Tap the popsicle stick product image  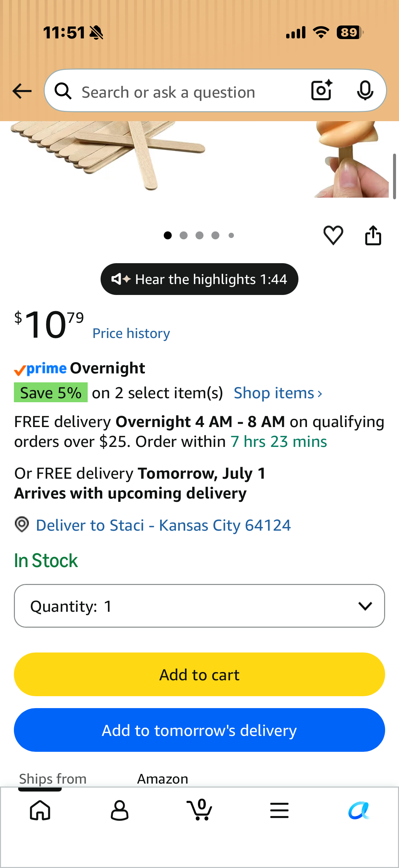[x=108, y=155]
